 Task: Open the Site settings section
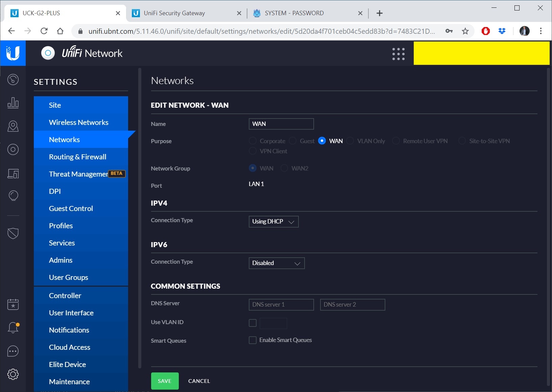click(81, 105)
